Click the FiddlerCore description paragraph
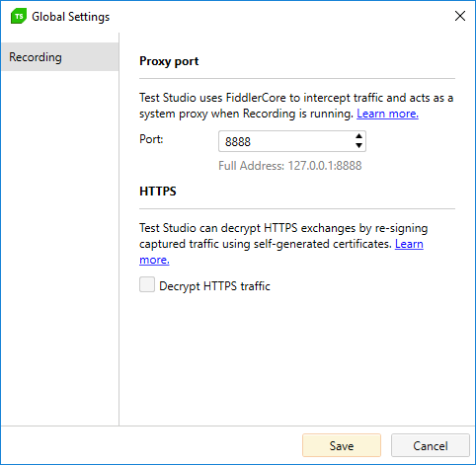This screenshot has height=465, width=476. coord(296,106)
